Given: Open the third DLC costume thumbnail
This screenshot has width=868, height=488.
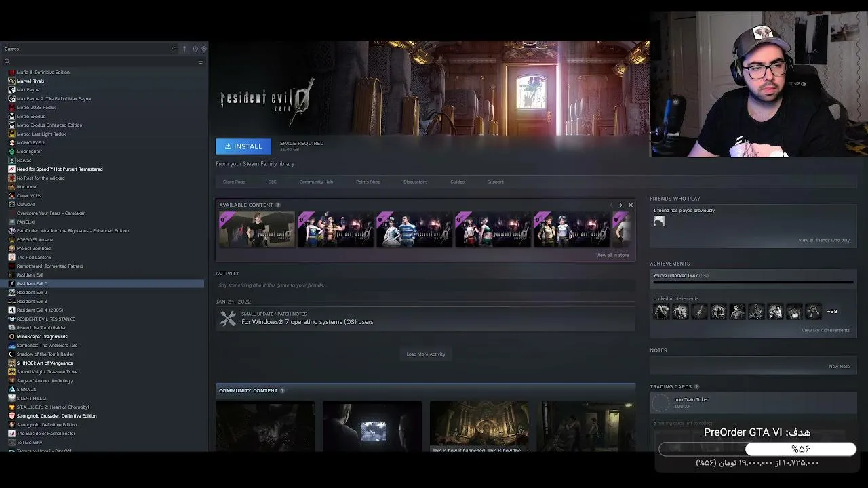Looking at the screenshot, I should (x=414, y=229).
